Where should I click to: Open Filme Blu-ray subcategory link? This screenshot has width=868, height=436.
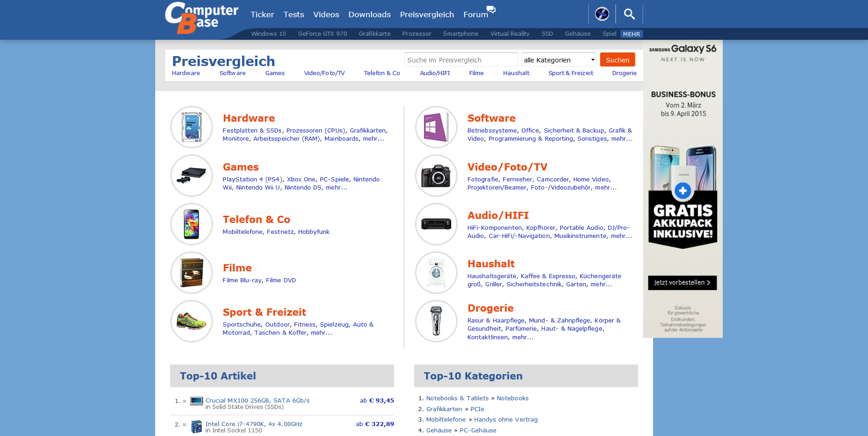point(242,280)
